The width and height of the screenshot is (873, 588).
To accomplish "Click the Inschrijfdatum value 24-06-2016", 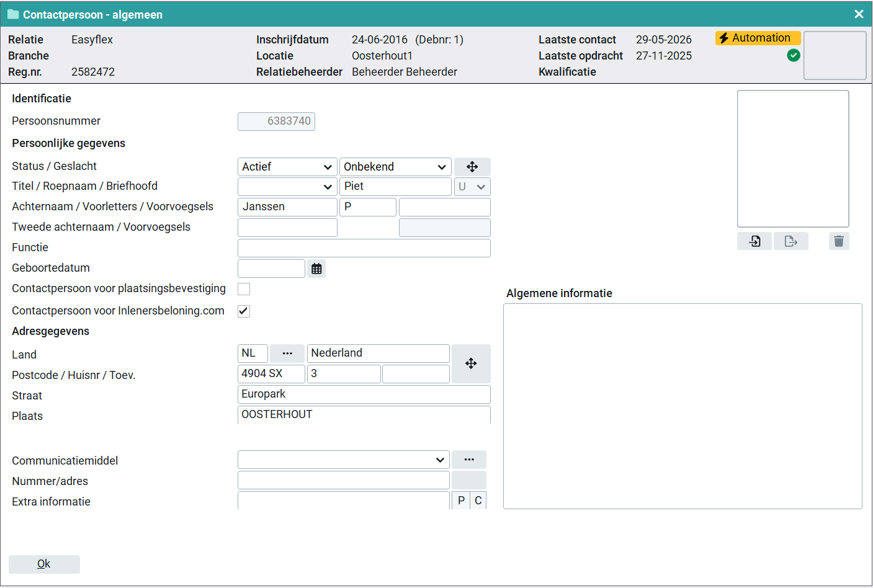I will click(x=380, y=40).
